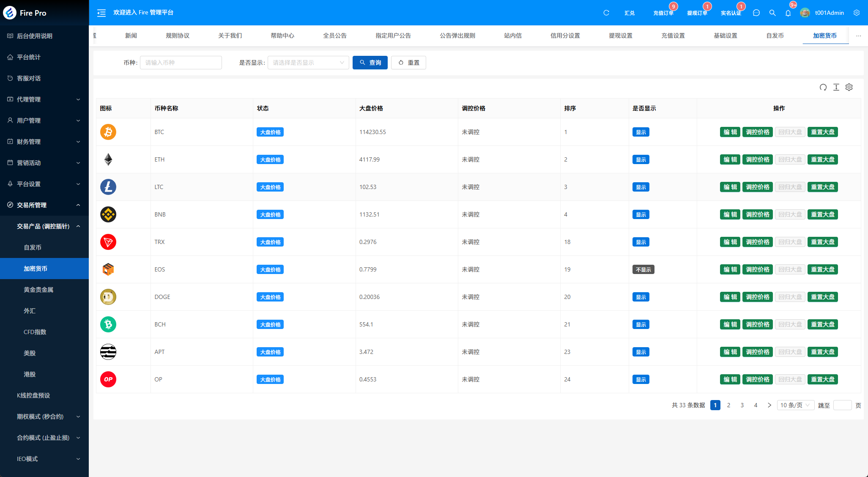Screen dimensions: 868x477
Task: Click 调控价格 button for ETH row
Action: (x=757, y=159)
